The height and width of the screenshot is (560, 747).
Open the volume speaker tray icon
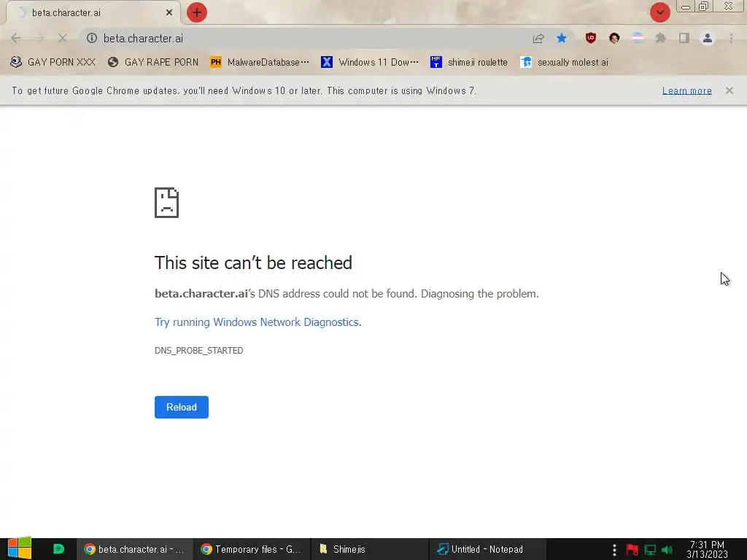[x=667, y=550]
